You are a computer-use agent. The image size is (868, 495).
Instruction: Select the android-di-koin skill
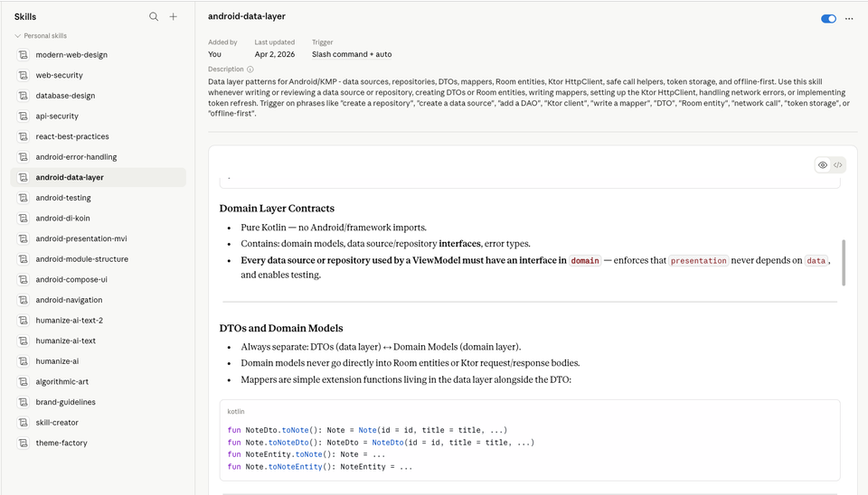click(x=62, y=219)
